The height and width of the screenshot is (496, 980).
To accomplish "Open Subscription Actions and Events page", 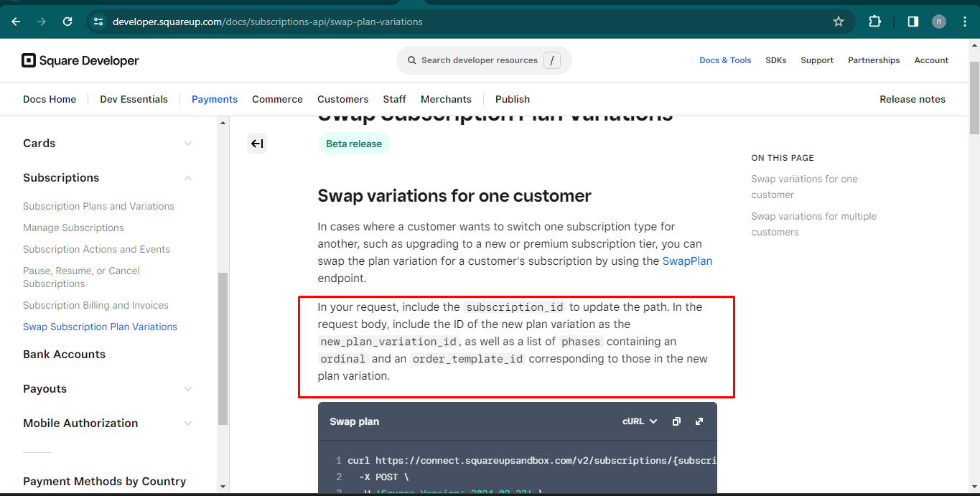I will tap(96, 249).
